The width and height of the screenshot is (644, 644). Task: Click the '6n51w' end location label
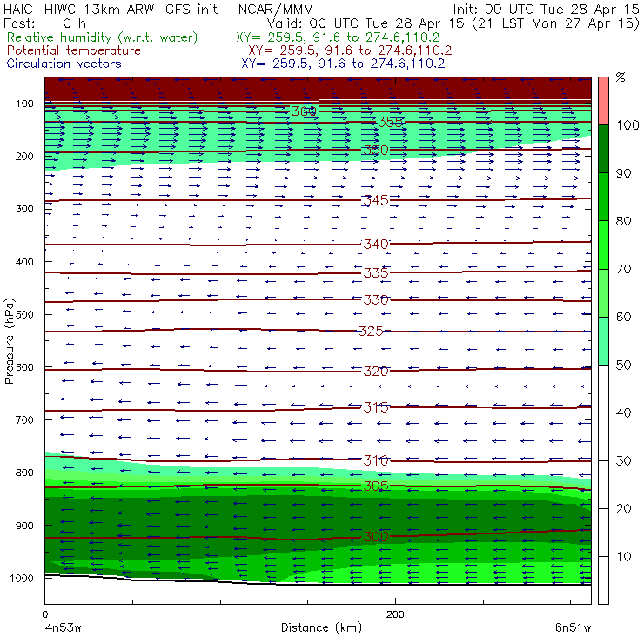[573, 627]
